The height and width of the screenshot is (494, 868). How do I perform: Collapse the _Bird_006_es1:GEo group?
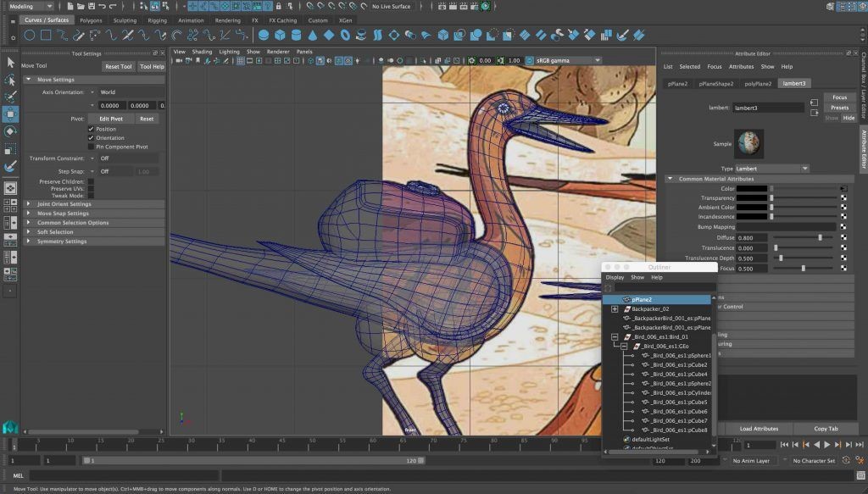tap(624, 346)
